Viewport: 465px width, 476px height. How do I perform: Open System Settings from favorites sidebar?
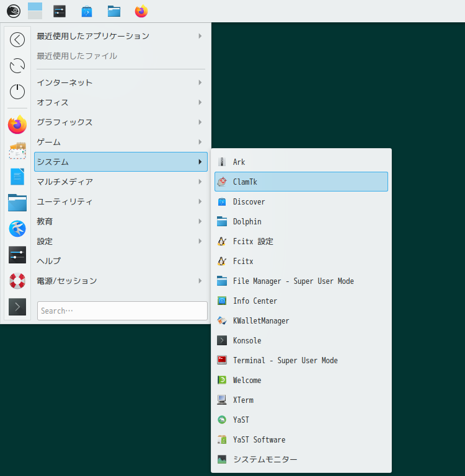[17, 255]
